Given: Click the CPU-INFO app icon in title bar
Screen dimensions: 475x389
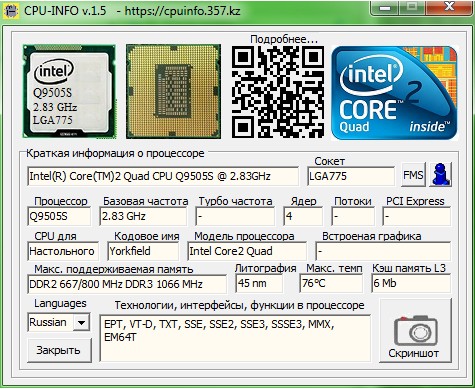Looking at the screenshot, I should (11, 11).
